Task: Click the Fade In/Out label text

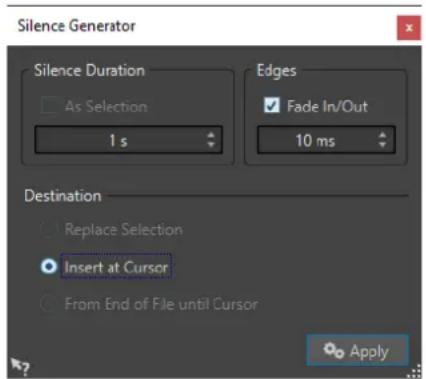Action: point(327,106)
